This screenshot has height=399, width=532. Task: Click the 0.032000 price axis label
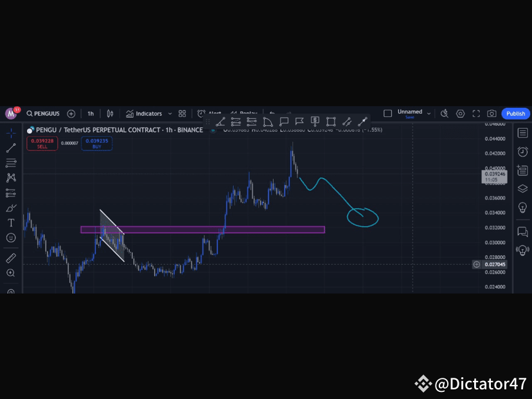tap(495, 227)
